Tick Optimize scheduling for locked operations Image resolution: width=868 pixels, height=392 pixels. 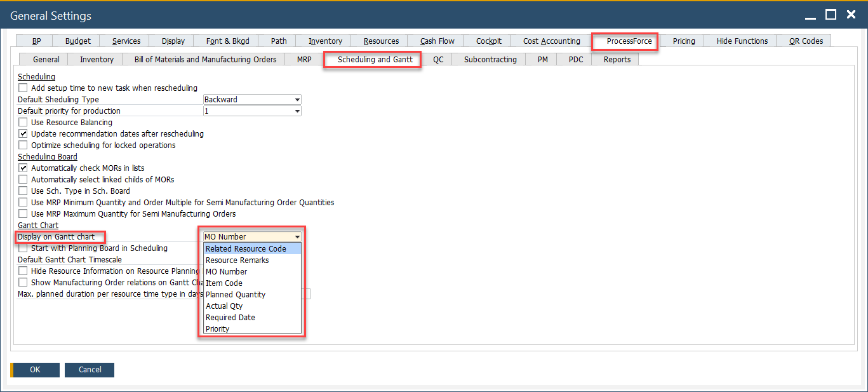23,145
